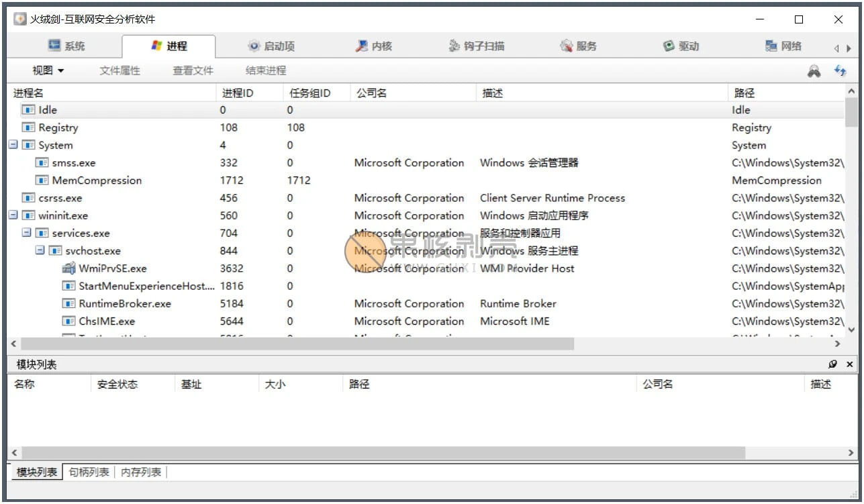This screenshot has height=504, width=864.
Task: Open the search binoculars tool
Action: click(x=814, y=70)
